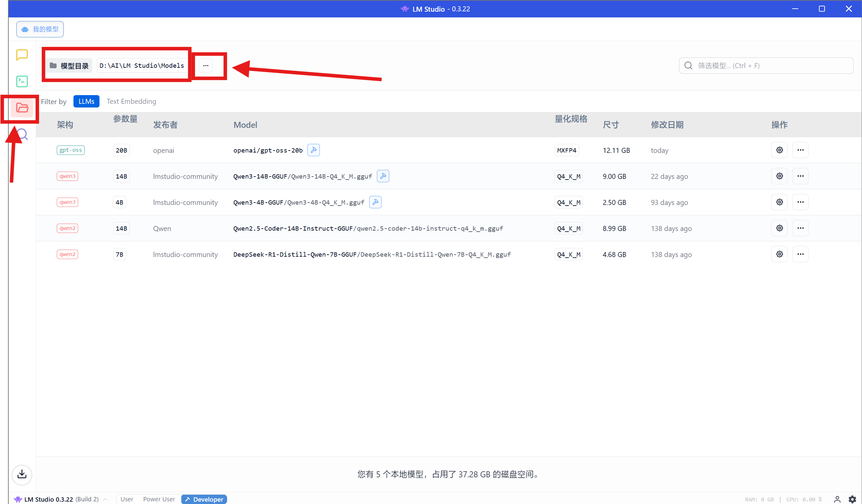The height and width of the screenshot is (504, 862).
Task: Select Developer mode
Action: point(204,499)
